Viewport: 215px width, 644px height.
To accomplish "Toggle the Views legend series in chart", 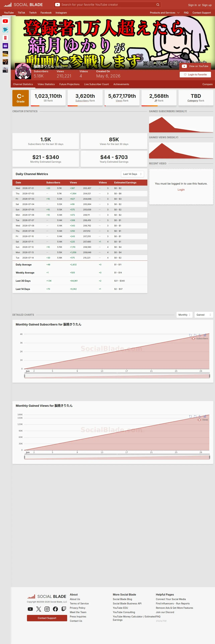I will (203, 420).
